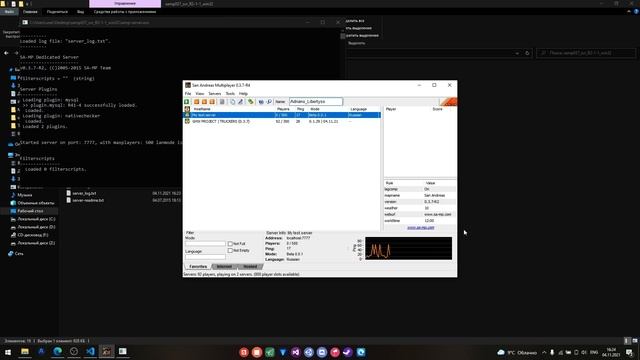Click the magnifier icon in SA-MP toolbar

269,102
